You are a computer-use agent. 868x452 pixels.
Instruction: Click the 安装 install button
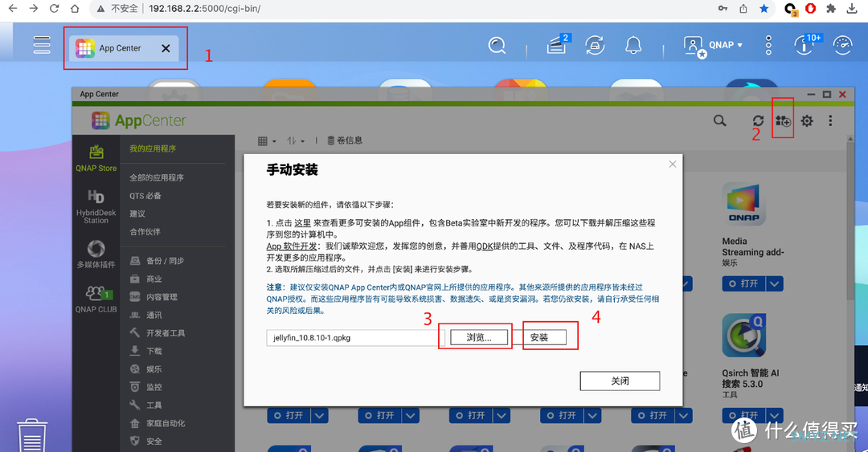click(x=539, y=337)
